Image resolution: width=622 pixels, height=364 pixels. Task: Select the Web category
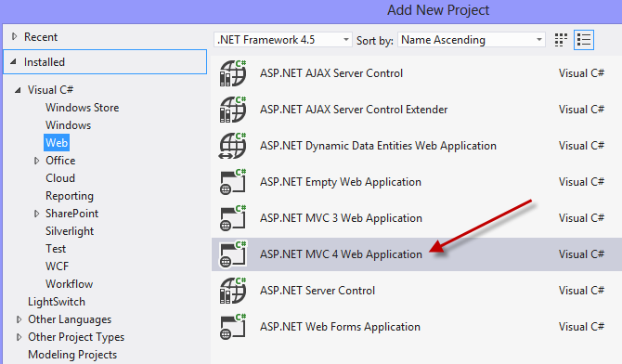[x=57, y=143]
